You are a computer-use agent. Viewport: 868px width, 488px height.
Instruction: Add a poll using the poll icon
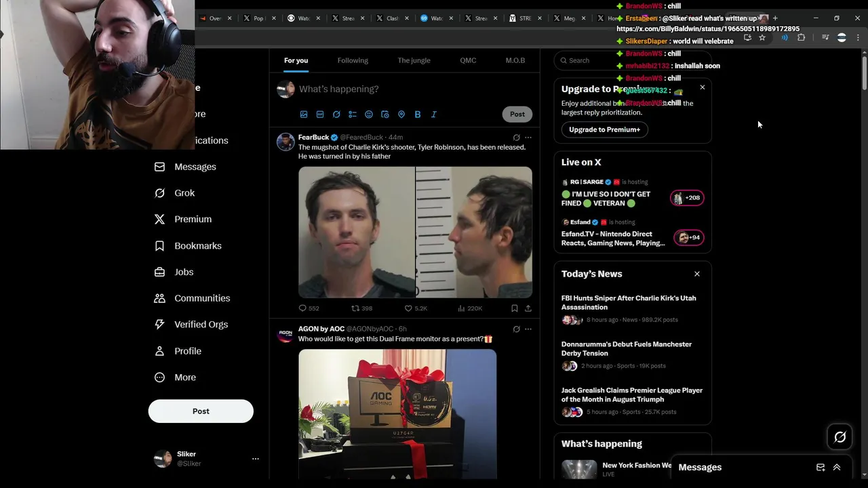pyautogui.click(x=353, y=115)
